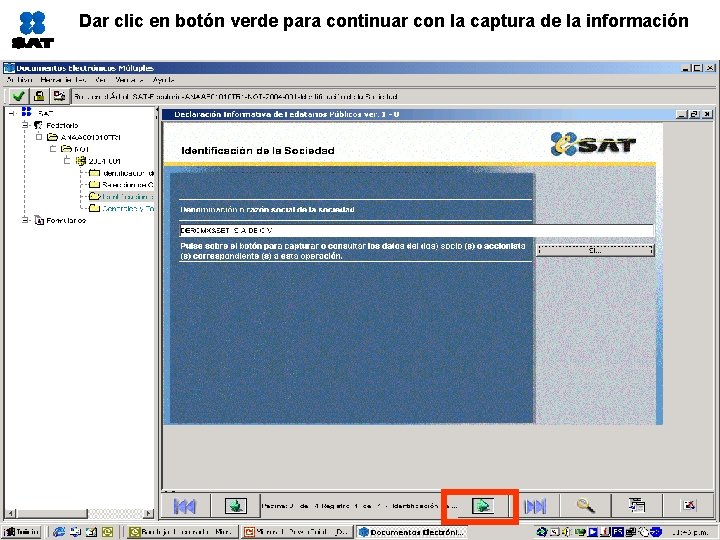
Task: Open the Ver menu
Action: (x=101, y=80)
